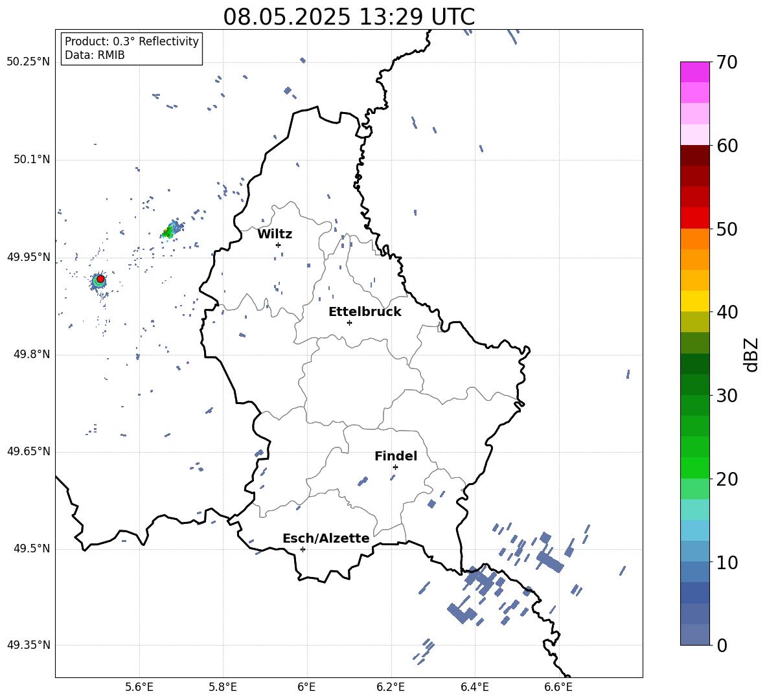Click the dBZ colorbar label
Viewport: 767px width, 700px height.
coord(751,354)
